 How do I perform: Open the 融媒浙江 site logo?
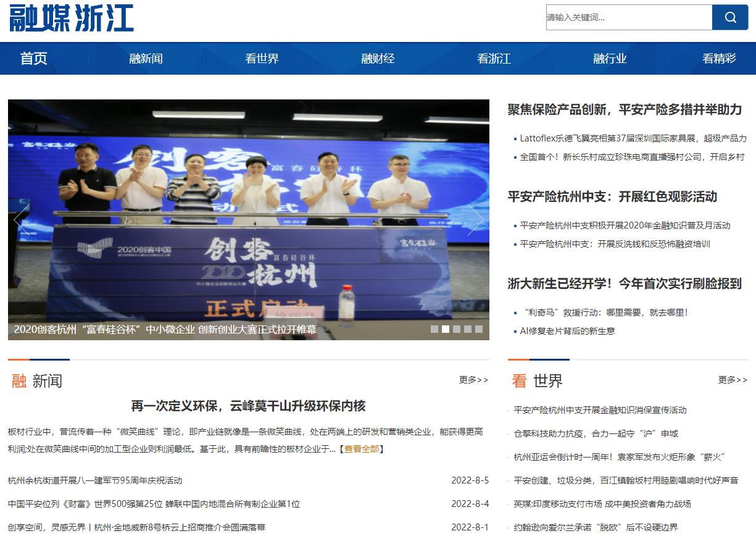(x=72, y=18)
